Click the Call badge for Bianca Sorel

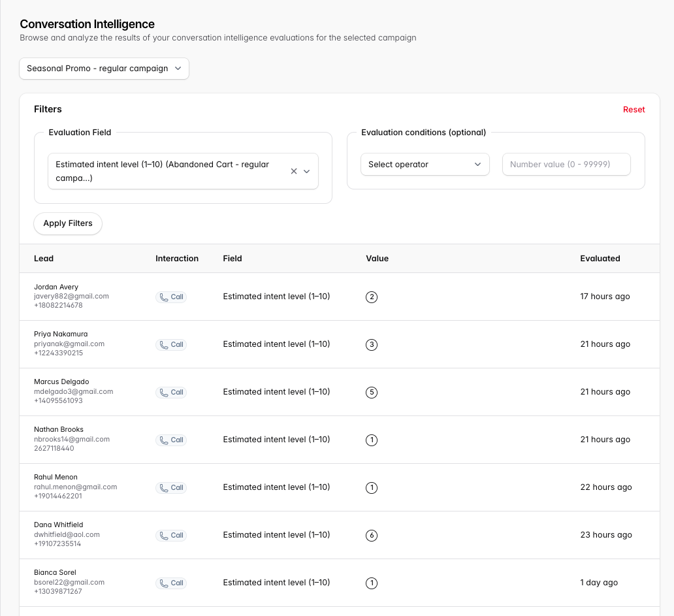tap(171, 583)
